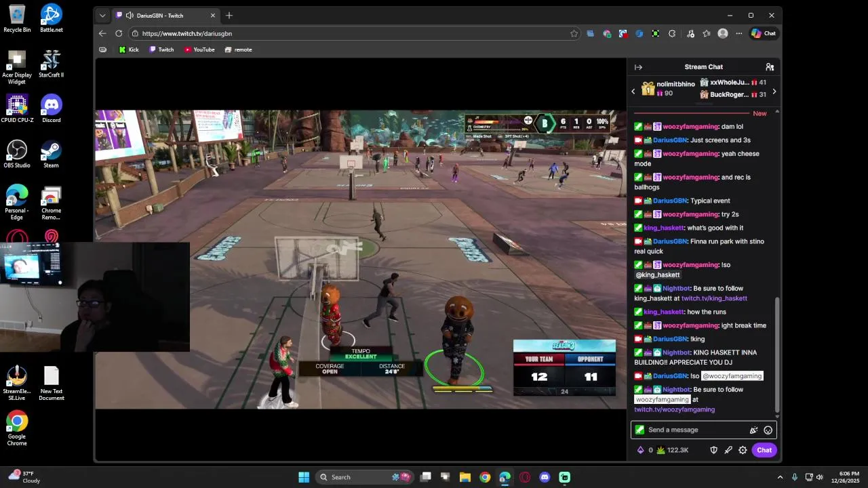Screen dimensions: 868x488
Task: Open a new browser tab
Action: pos(229,15)
